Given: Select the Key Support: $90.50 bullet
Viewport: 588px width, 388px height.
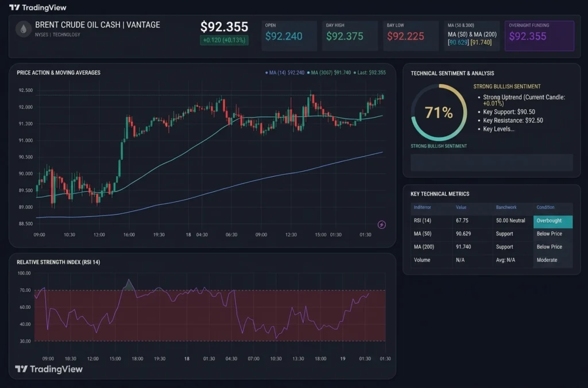Looking at the screenshot, I should 509,112.
